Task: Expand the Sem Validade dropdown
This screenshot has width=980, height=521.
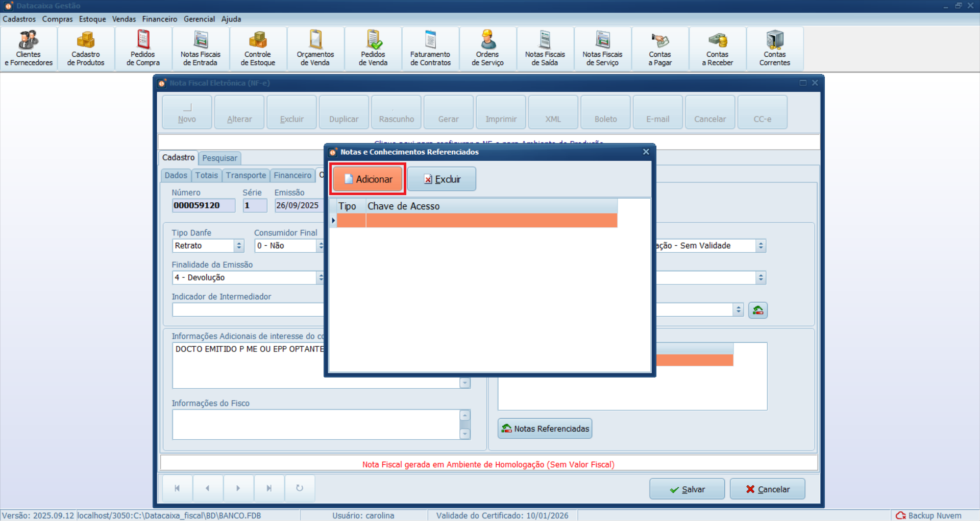Action: click(761, 246)
